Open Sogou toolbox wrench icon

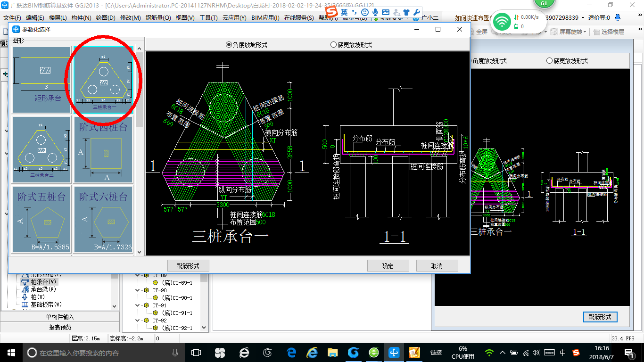click(416, 12)
